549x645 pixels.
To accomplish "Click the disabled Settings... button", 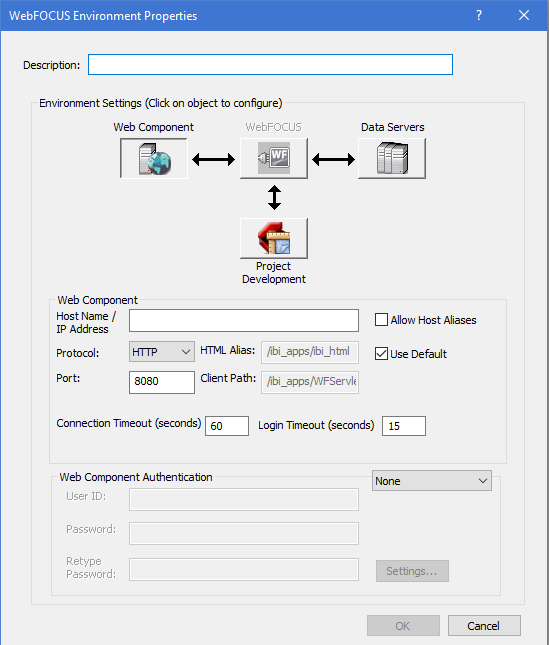I will click(412, 571).
